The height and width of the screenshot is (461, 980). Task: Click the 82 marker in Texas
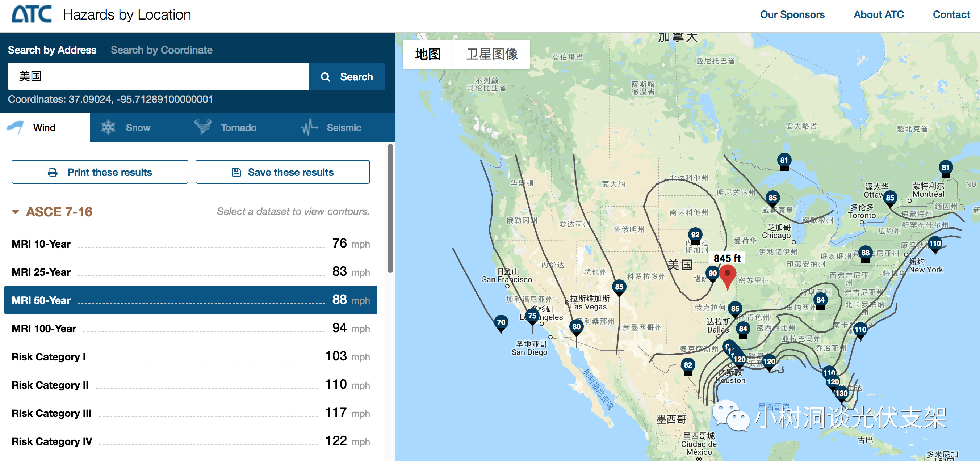pyautogui.click(x=688, y=366)
